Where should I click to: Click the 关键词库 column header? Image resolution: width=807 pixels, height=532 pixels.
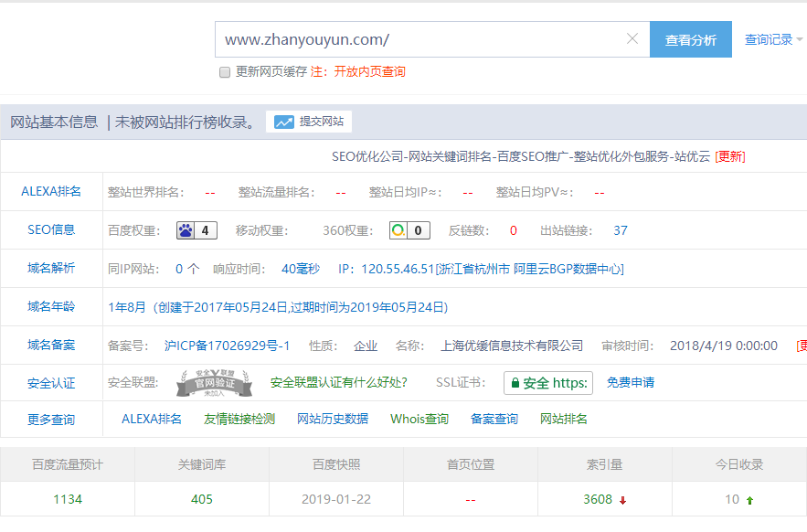point(202,464)
